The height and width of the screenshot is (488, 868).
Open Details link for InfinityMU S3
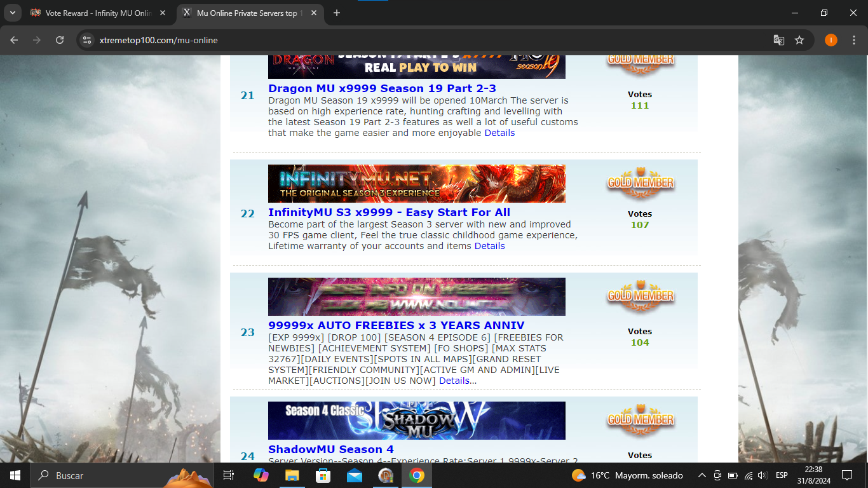tap(489, 246)
